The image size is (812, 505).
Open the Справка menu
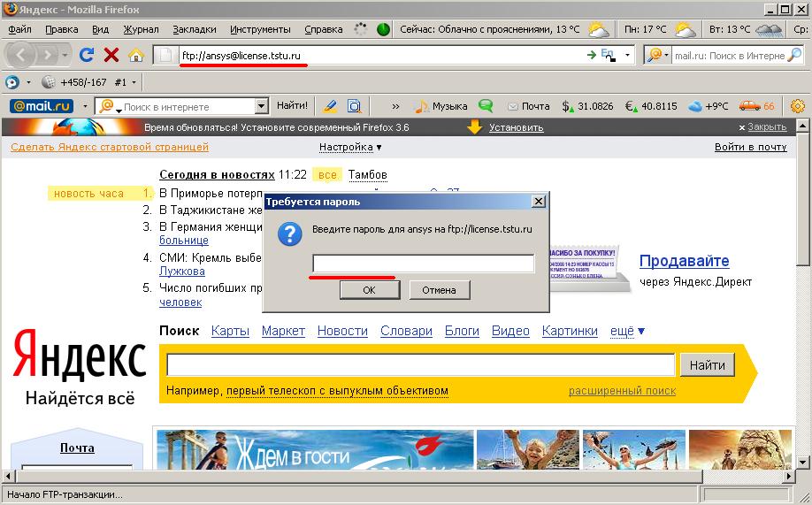(323, 29)
